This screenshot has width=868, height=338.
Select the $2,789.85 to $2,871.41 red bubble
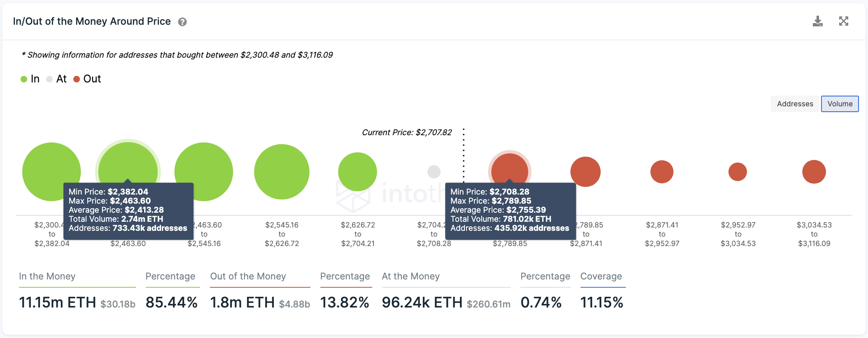(586, 172)
